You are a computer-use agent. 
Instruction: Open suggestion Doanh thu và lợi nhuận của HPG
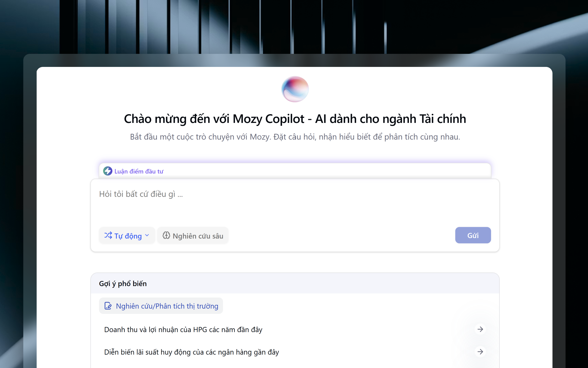[x=295, y=329]
